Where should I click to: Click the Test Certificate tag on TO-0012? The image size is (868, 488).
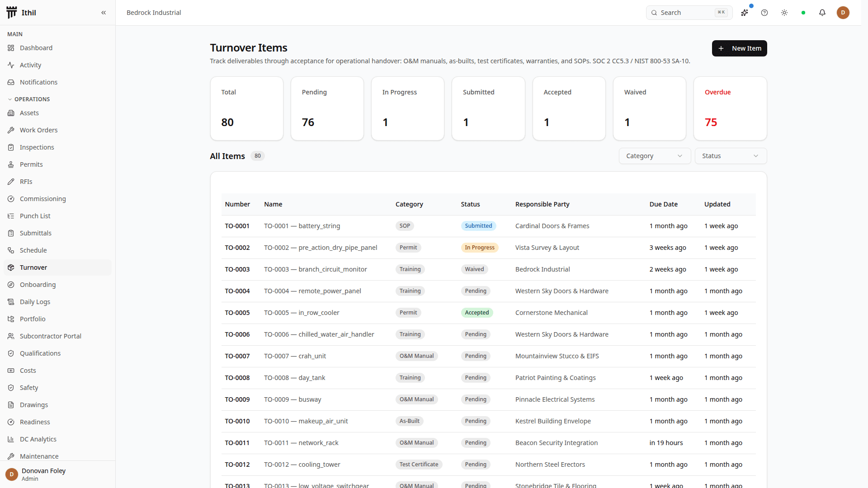[x=419, y=465]
